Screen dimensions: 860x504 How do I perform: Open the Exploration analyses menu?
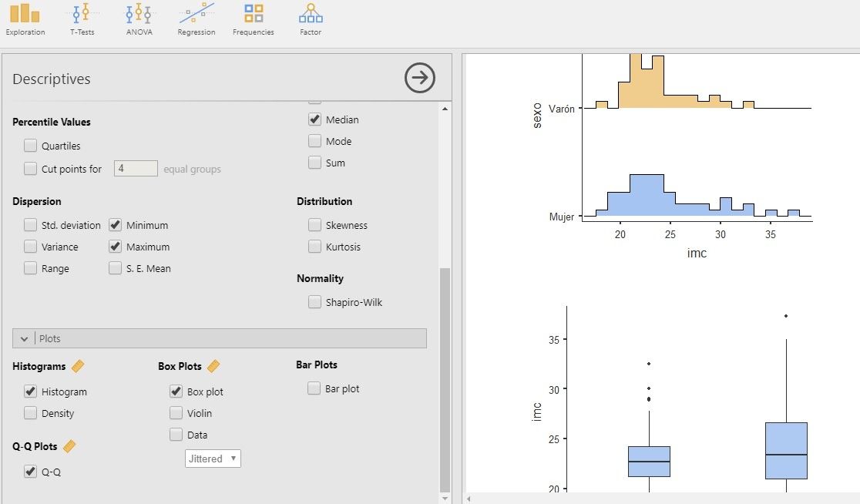25,19
